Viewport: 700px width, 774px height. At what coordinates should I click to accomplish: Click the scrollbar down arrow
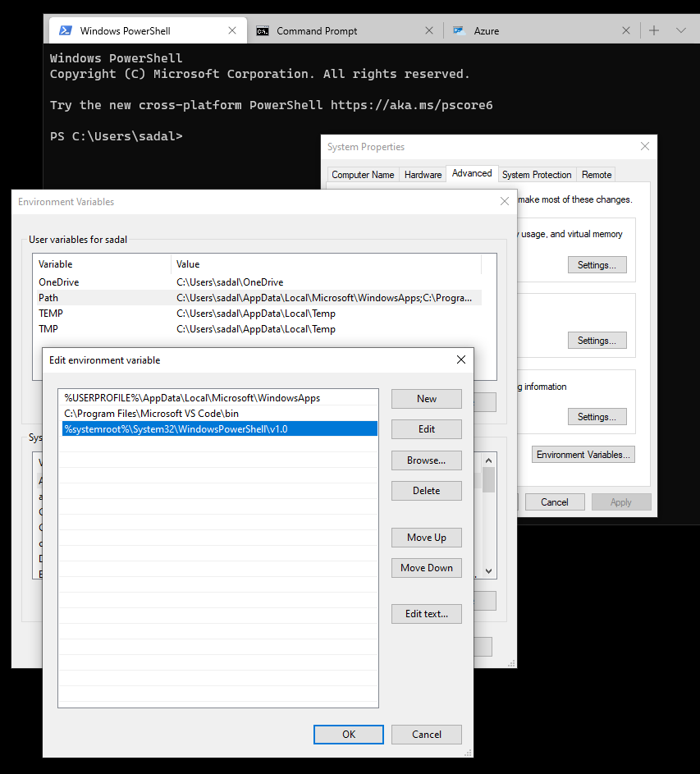coord(488,569)
